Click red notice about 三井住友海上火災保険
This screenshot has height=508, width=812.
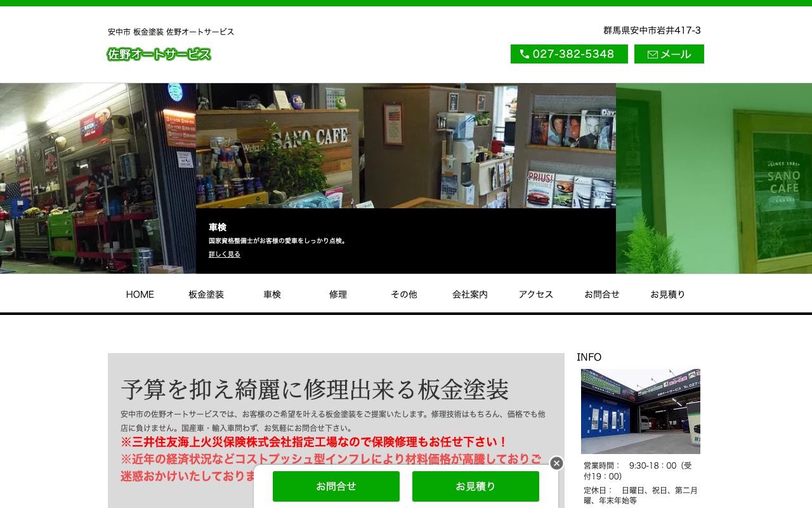coord(315,442)
